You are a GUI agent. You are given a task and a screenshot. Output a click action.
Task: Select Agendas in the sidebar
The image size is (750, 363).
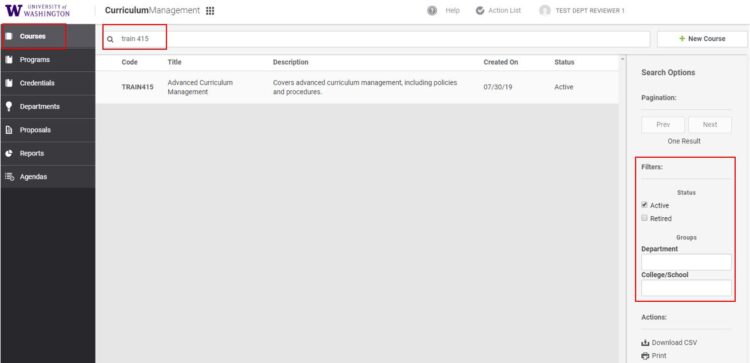tap(48, 177)
